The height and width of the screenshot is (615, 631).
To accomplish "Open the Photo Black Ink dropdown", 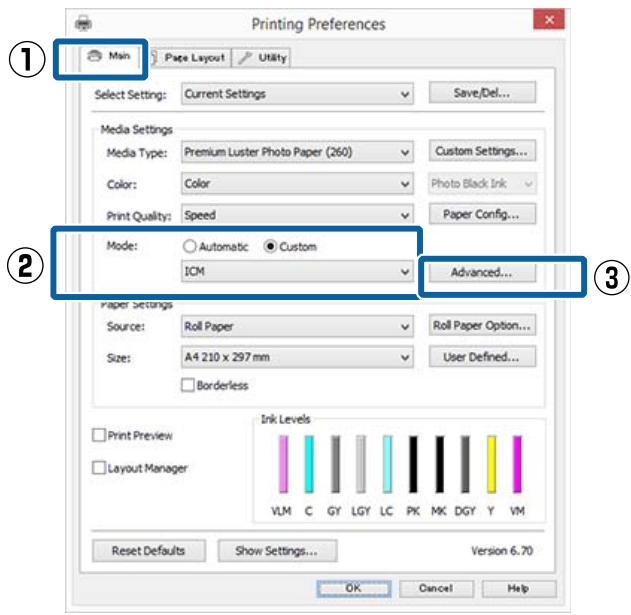I will coord(482,184).
